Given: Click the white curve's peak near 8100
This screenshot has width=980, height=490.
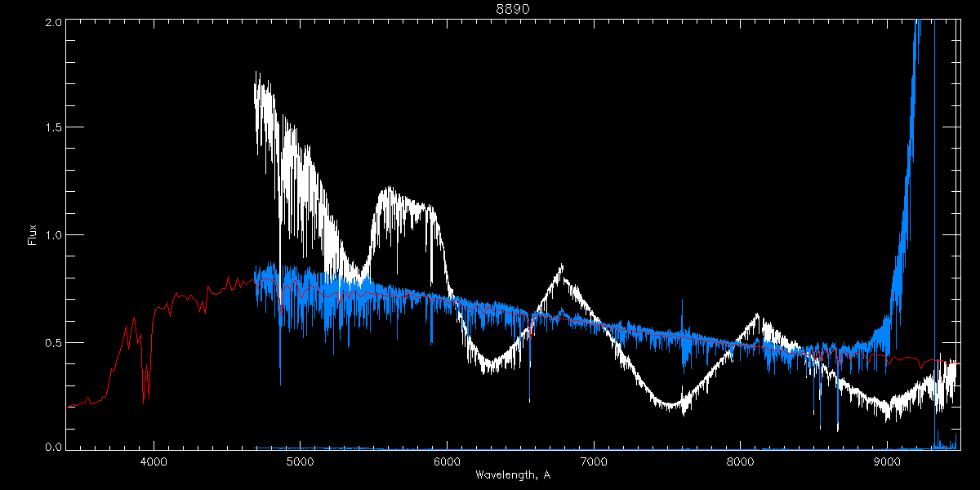Looking at the screenshot, I should point(757,315).
